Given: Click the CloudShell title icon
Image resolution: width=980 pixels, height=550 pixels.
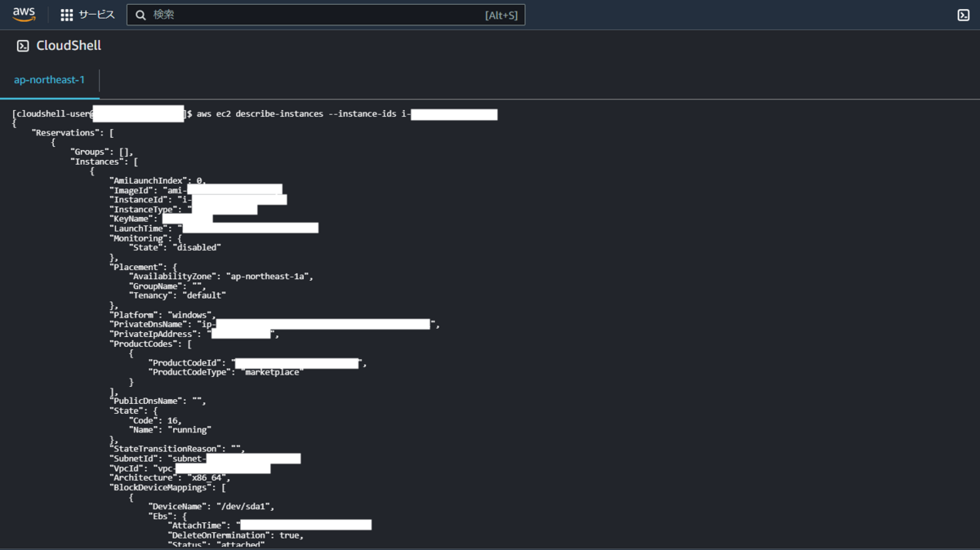Looking at the screenshot, I should click(23, 46).
